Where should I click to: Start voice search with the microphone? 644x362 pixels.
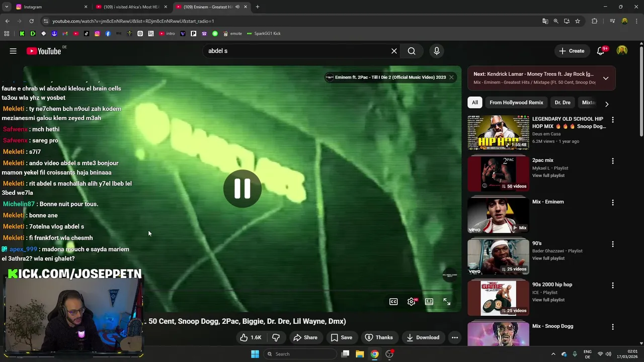[437, 51]
